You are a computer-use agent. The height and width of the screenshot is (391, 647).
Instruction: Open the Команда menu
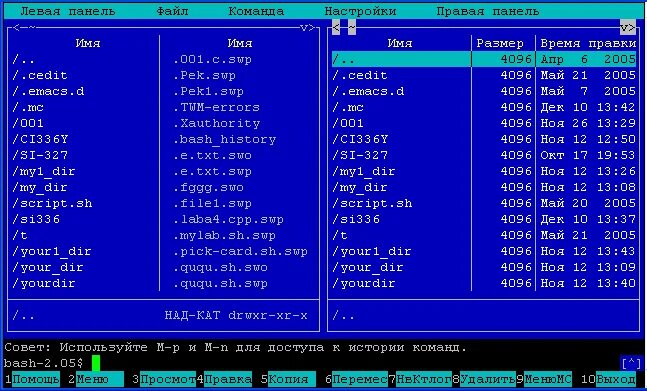(x=256, y=12)
